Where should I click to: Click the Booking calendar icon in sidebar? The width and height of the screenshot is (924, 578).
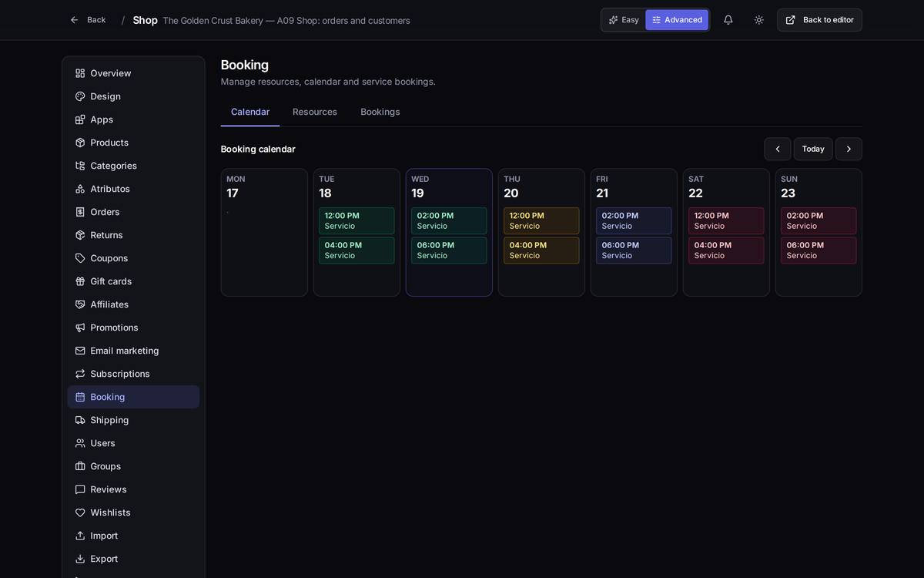pos(80,397)
